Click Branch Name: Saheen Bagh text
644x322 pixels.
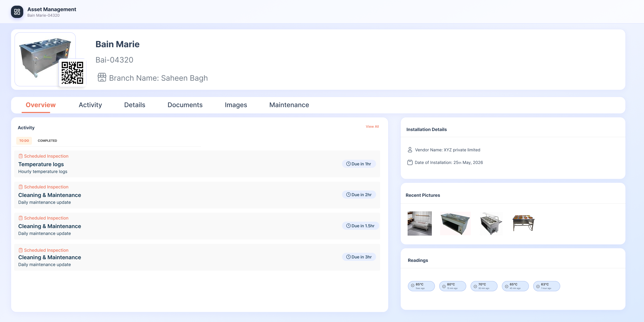pyautogui.click(x=158, y=78)
